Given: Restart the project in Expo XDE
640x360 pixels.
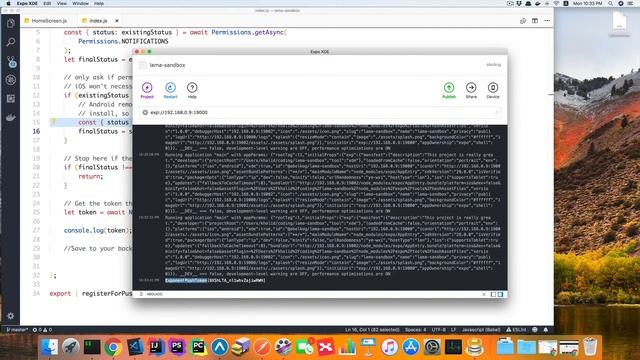Looking at the screenshot, I should [170, 90].
